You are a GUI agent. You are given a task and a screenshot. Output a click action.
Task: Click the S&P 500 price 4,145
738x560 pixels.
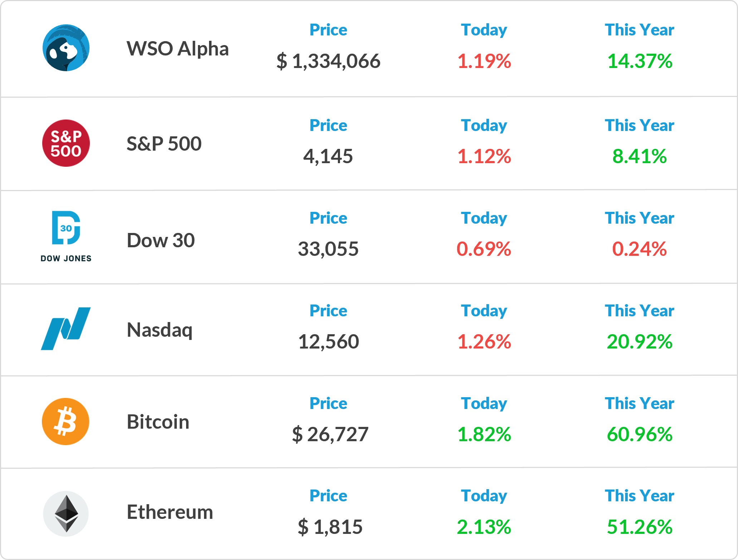(328, 156)
